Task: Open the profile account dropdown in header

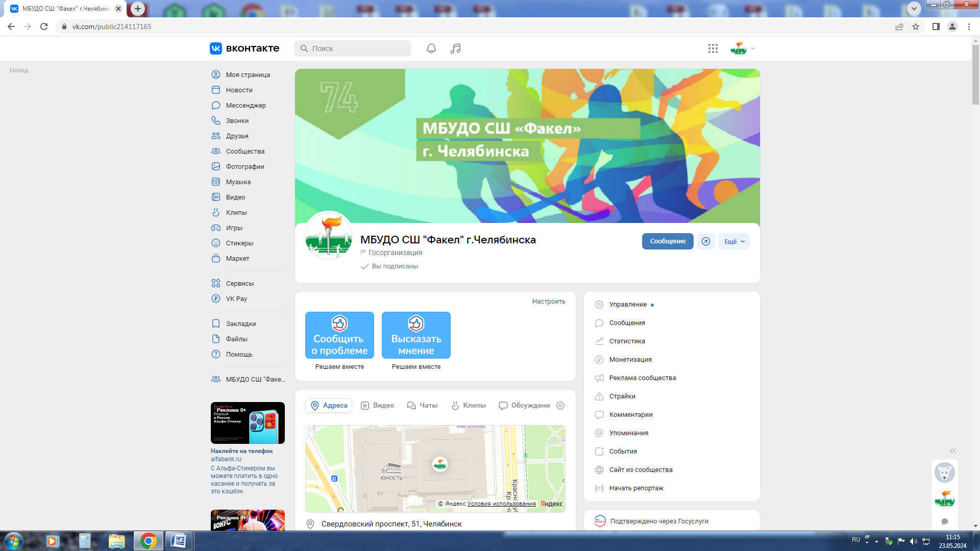Action: click(743, 48)
